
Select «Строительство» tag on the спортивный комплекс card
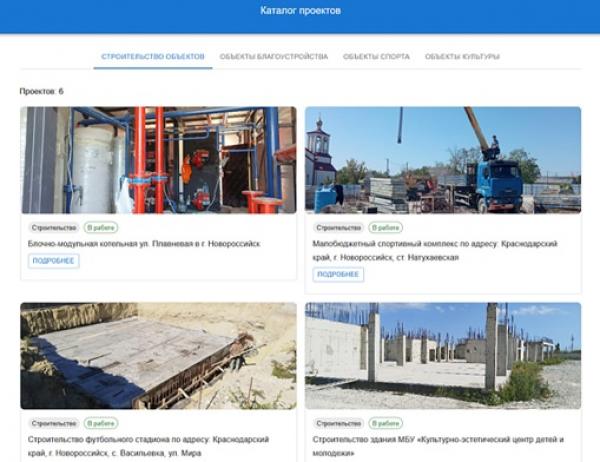(338, 228)
